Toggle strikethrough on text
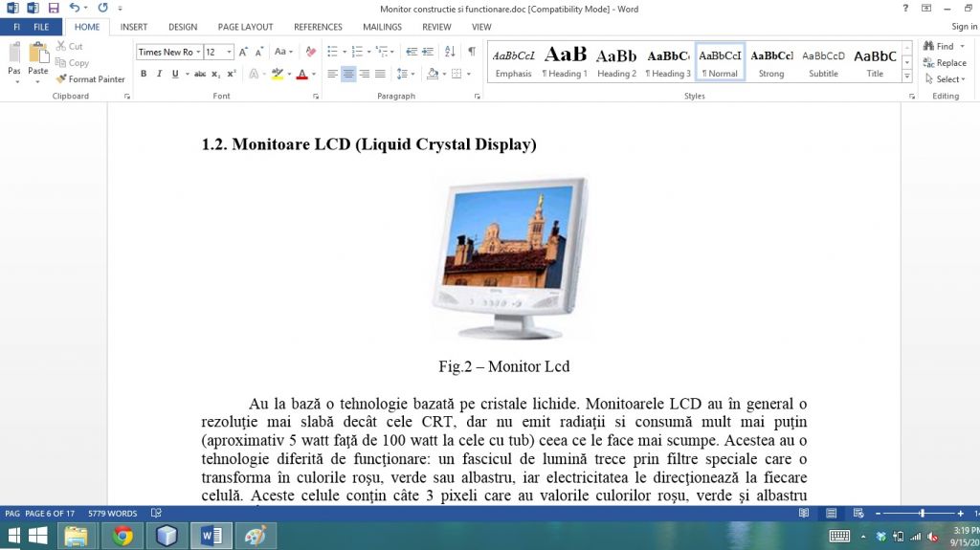 tap(200, 74)
